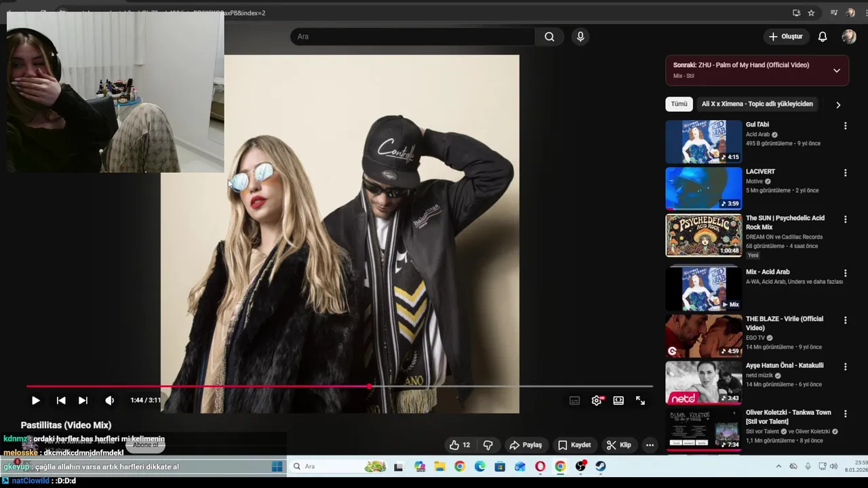The width and height of the screenshot is (868, 488).
Task: Select the Tümü filter chip
Action: pos(679,104)
